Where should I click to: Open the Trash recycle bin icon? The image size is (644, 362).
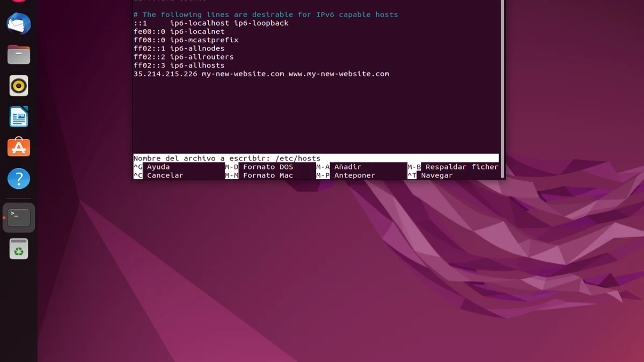(x=19, y=248)
